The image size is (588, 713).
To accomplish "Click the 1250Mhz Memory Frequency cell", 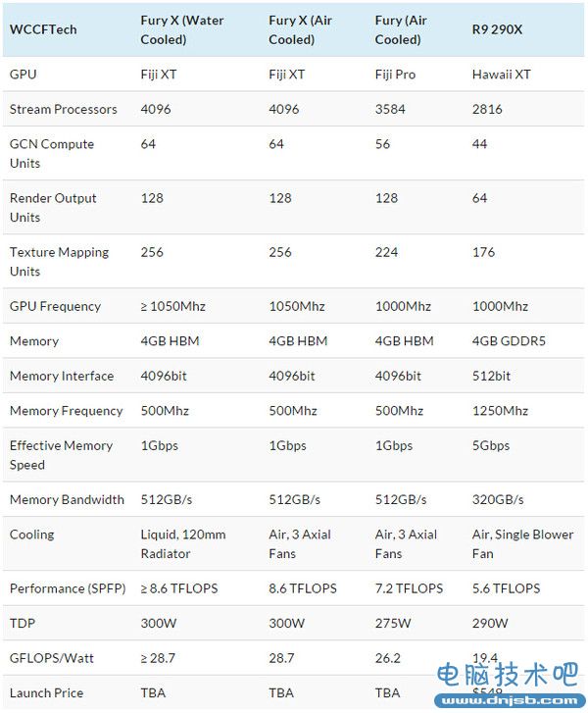I will tap(501, 410).
